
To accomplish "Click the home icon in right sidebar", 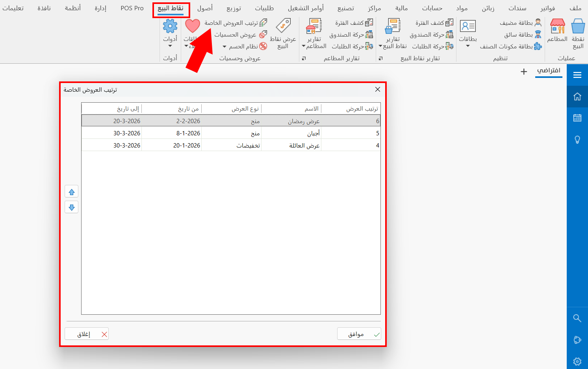I will tap(577, 96).
